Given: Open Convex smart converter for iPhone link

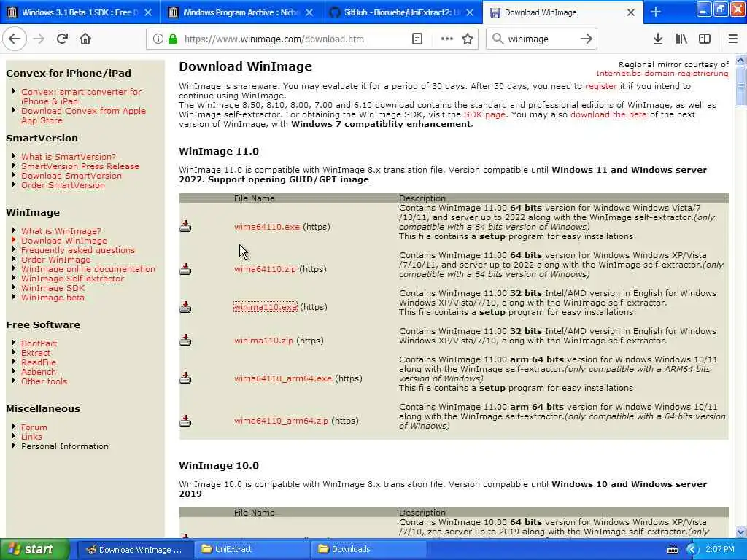Looking at the screenshot, I should (x=81, y=97).
